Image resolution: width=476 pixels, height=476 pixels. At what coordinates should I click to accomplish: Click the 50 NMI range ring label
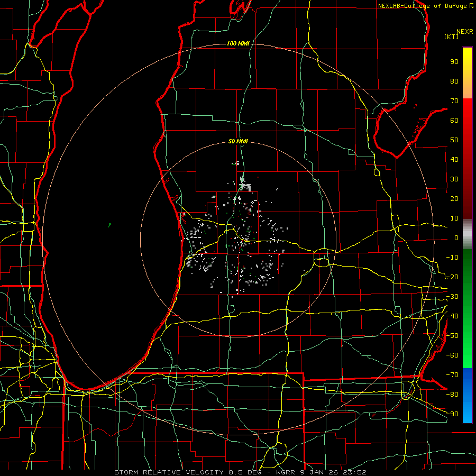point(238,141)
